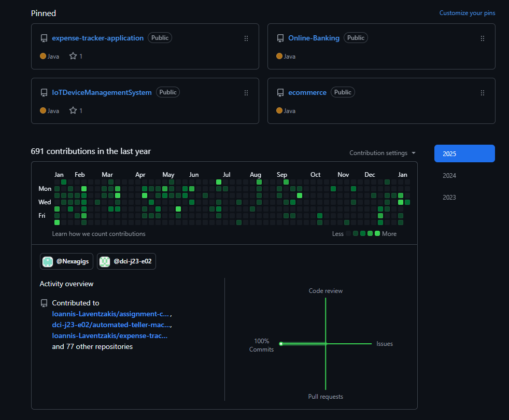Click the star count next to expense-tracker-application
509x420 pixels.
coord(80,55)
